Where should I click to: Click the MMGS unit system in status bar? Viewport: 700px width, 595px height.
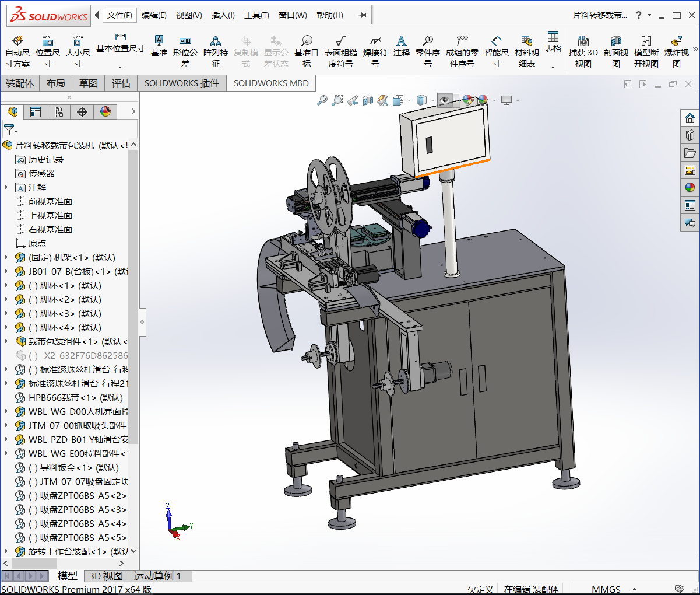click(606, 589)
